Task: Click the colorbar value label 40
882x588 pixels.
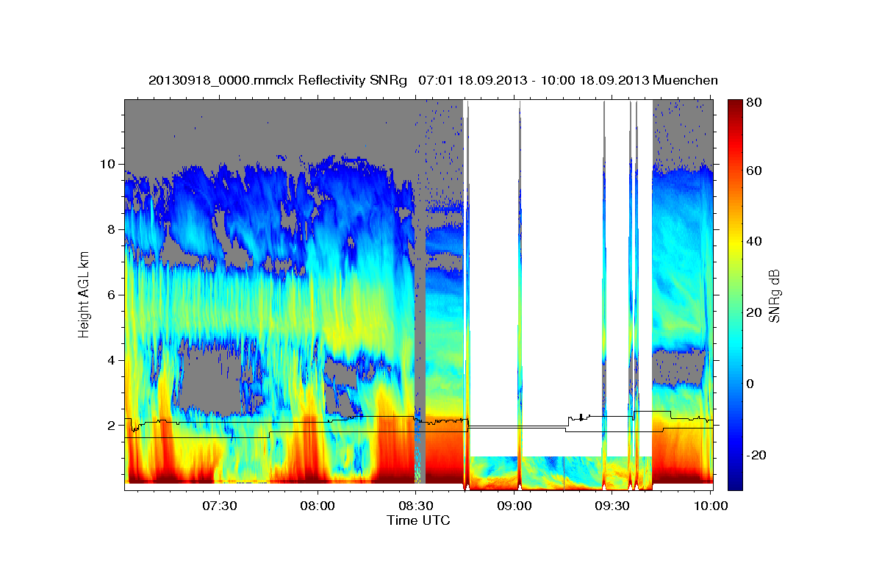Action: pyautogui.click(x=754, y=241)
